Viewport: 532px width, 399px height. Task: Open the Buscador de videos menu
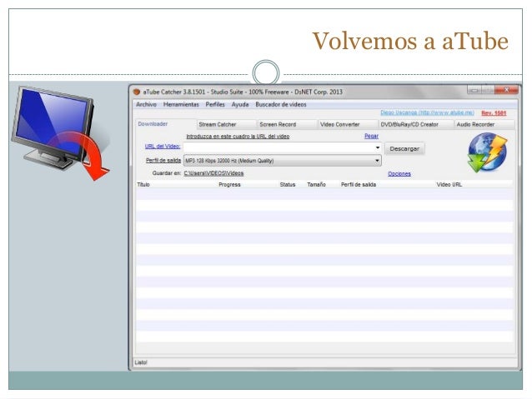281,104
